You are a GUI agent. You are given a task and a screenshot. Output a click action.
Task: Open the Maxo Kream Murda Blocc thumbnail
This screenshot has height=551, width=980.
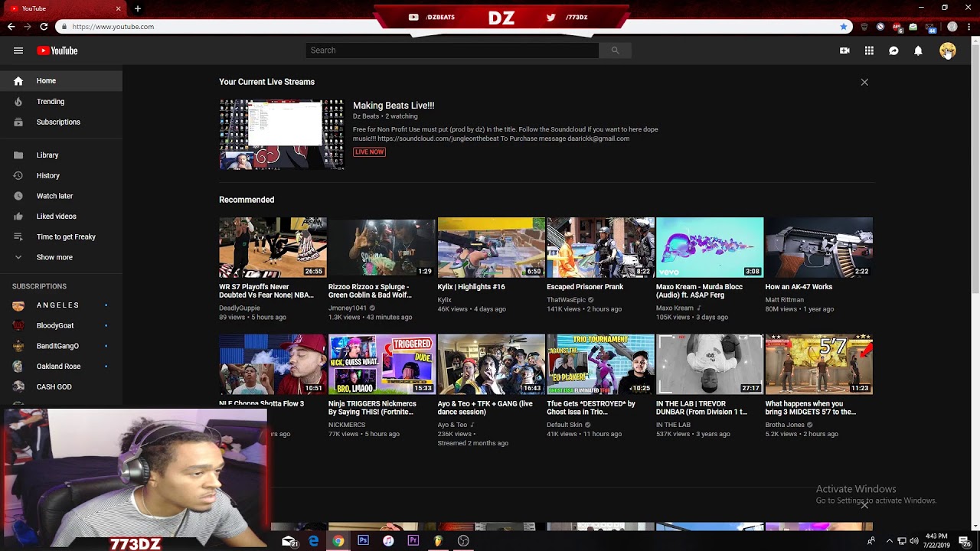tap(710, 247)
